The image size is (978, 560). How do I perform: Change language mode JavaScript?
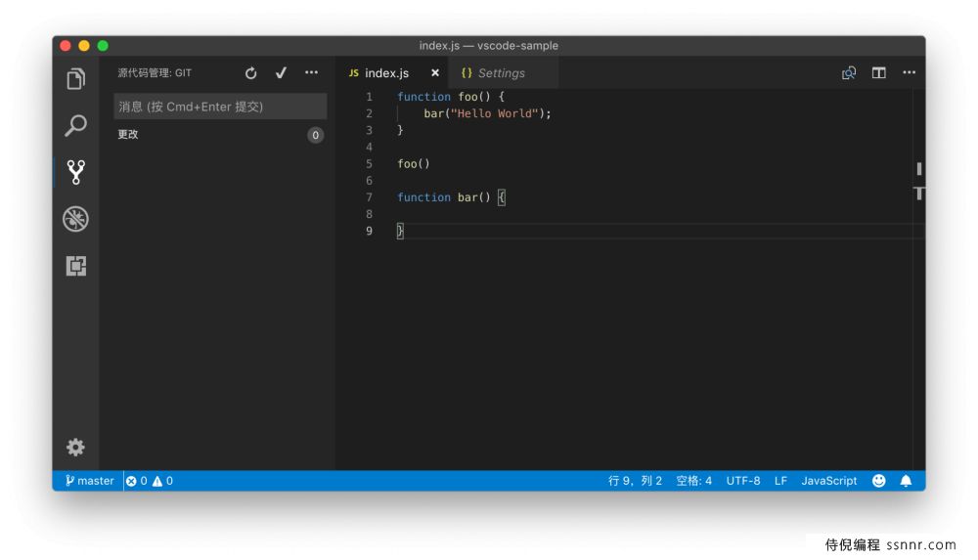click(x=829, y=481)
